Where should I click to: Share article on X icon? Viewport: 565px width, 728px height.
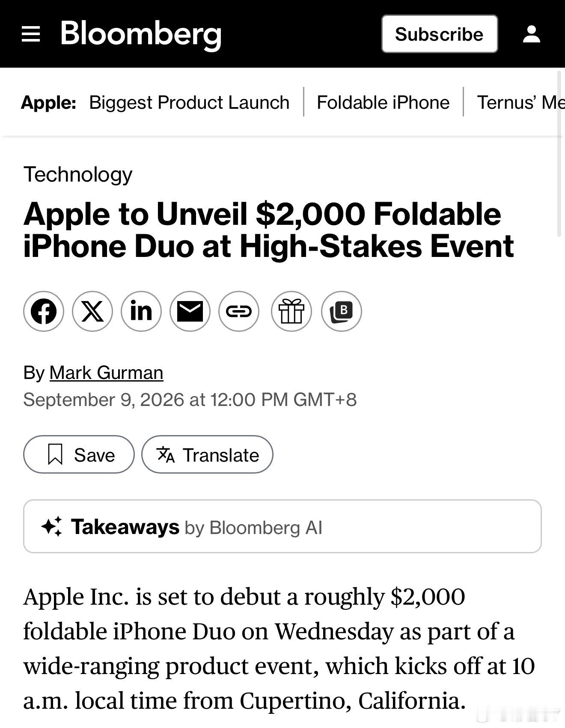click(92, 311)
